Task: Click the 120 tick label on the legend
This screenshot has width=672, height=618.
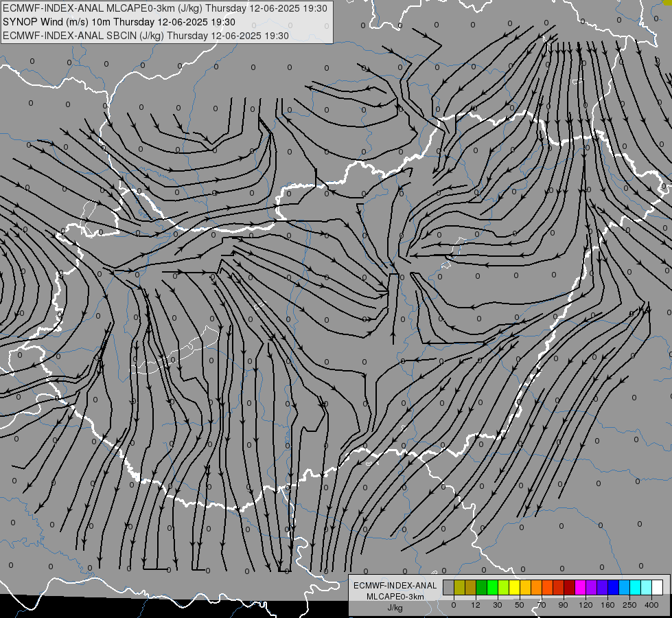Action: [x=586, y=605]
